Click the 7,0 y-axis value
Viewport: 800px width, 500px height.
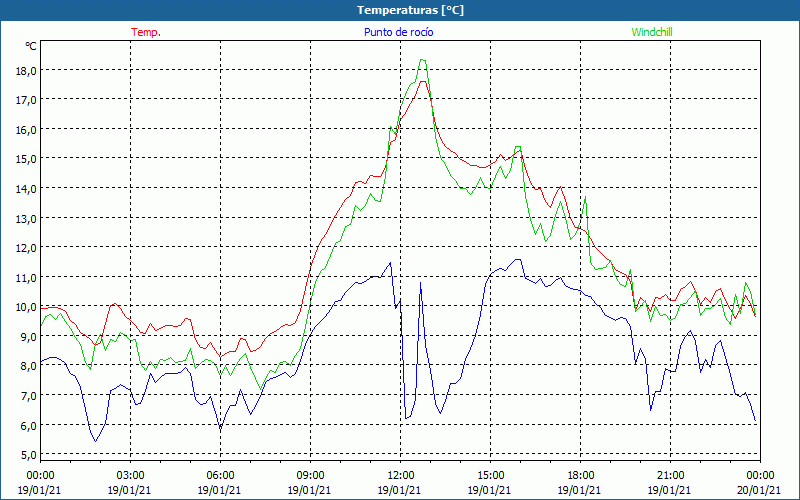[x=28, y=395]
